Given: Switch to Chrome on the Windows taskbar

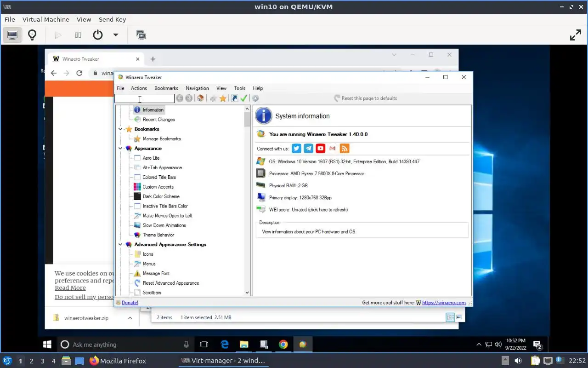Looking at the screenshot, I should pos(283,344).
